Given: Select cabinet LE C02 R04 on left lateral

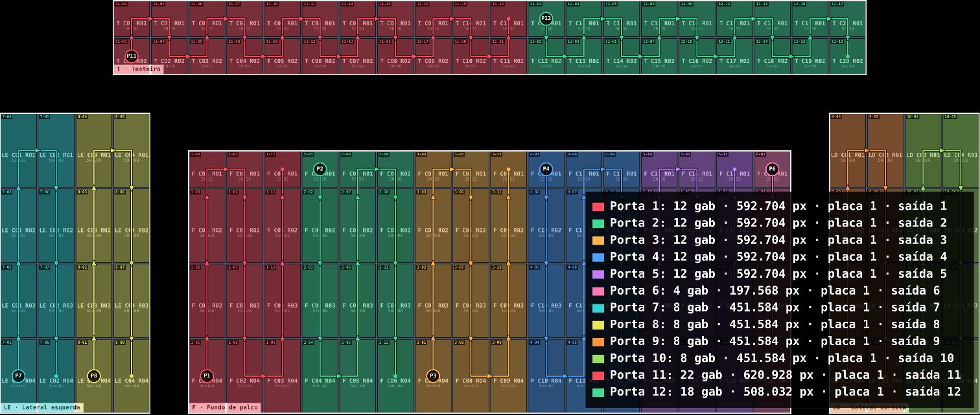Looking at the screenshot, I should coord(56,376).
